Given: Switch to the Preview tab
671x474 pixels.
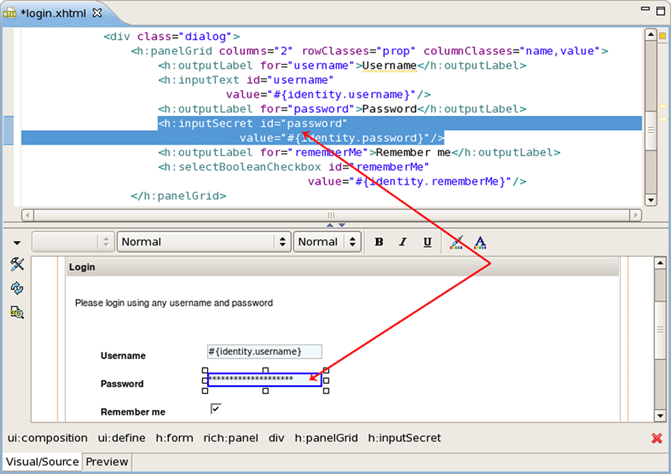Looking at the screenshot, I should [x=107, y=462].
